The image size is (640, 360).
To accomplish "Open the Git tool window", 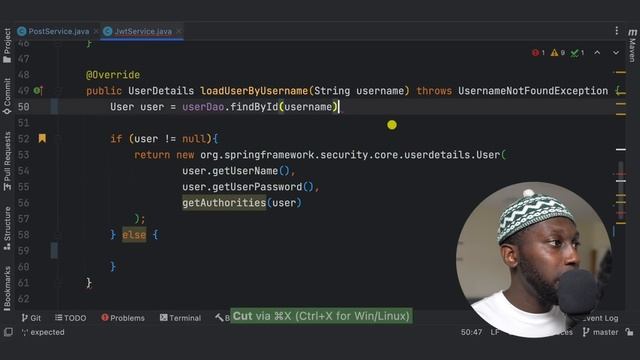I will tap(31, 318).
